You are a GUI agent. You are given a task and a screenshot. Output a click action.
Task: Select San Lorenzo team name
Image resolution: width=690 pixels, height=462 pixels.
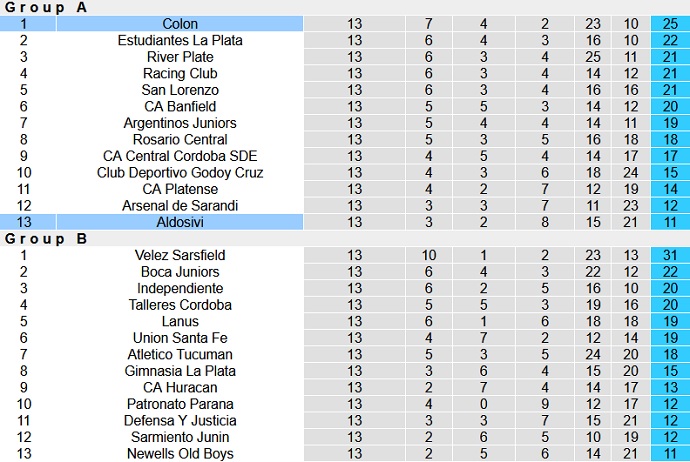point(180,90)
